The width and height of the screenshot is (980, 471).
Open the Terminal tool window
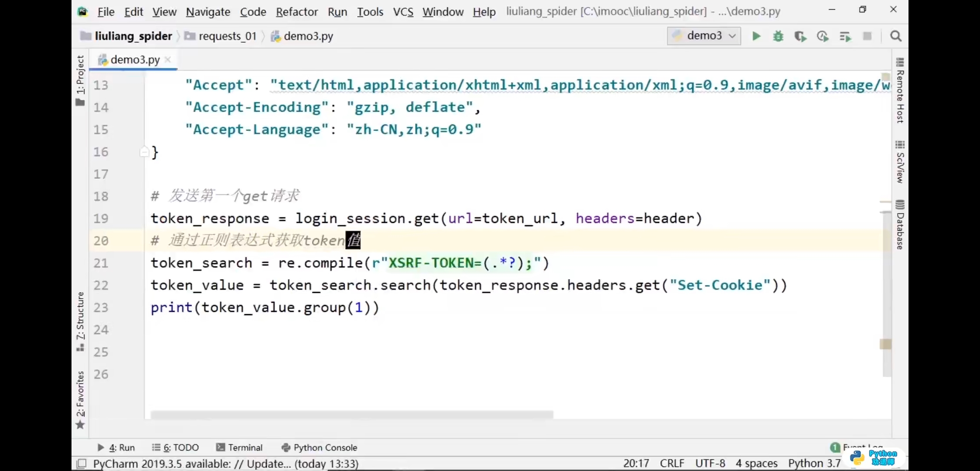[239, 447]
